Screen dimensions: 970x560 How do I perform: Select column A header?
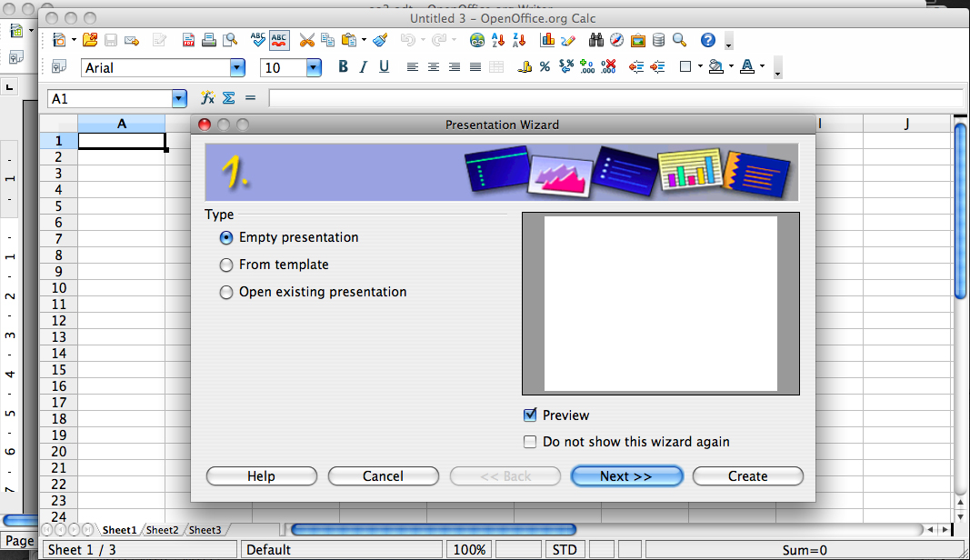pos(121,124)
